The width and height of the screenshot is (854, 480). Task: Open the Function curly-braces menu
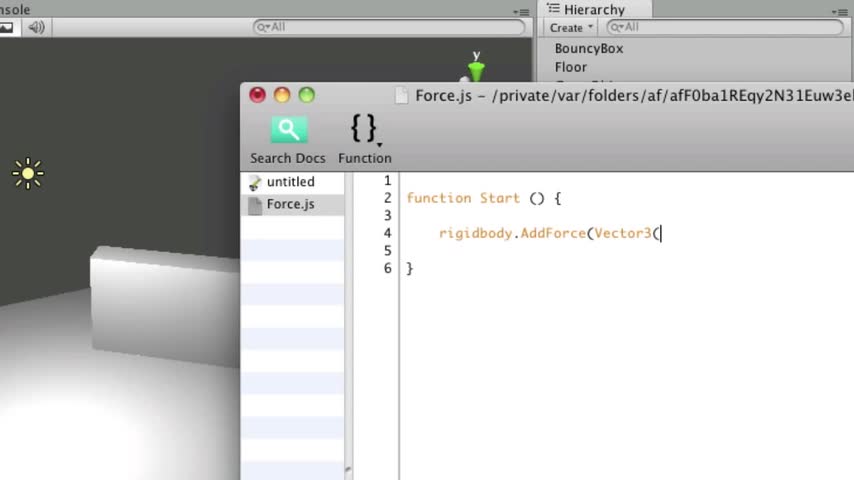[x=364, y=139]
